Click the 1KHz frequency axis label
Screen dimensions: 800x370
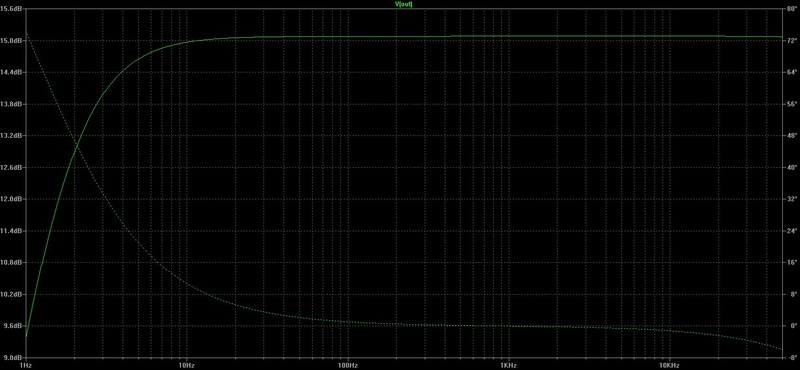(x=508, y=366)
